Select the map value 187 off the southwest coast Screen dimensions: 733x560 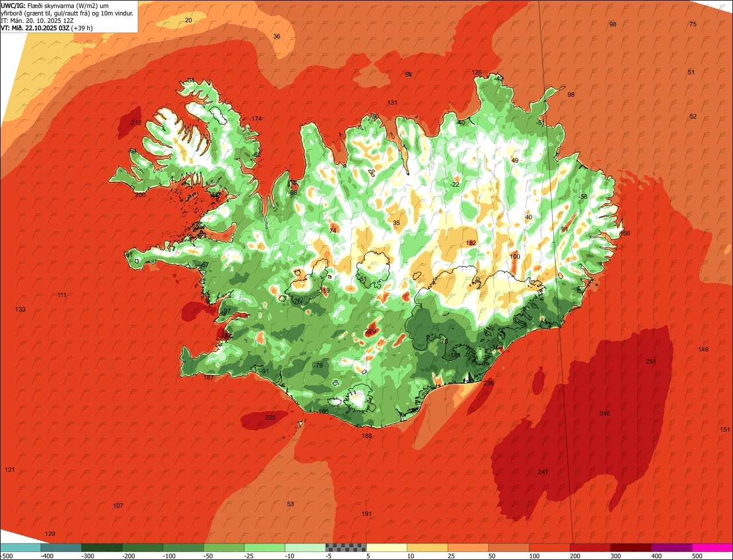pyautogui.click(x=209, y=377)
